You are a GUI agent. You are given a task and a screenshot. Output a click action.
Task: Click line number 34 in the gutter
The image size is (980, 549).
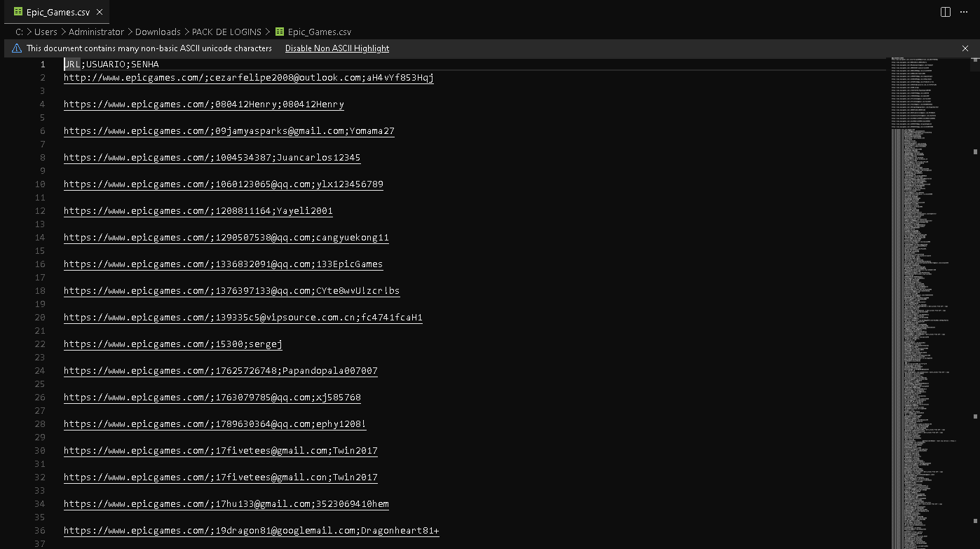tap(40, 504)
